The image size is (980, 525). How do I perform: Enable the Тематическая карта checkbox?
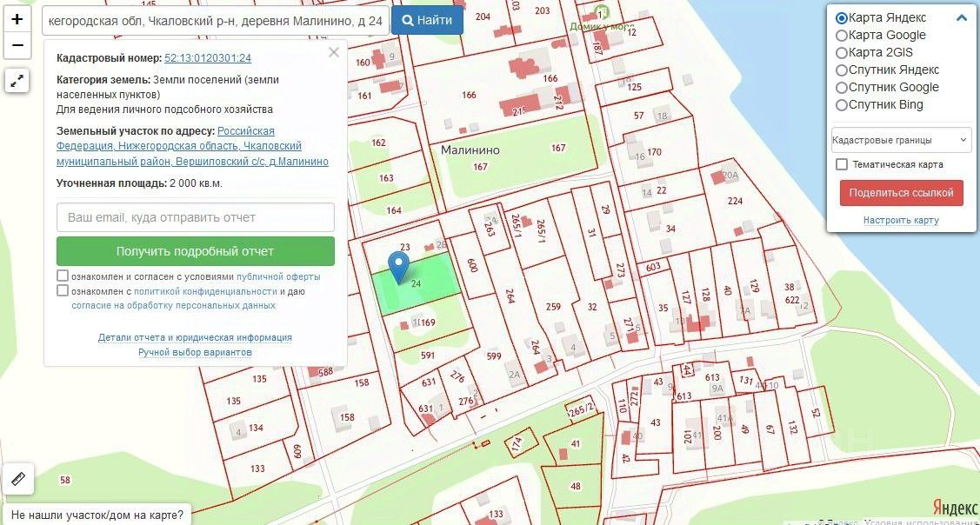(842, 164)
